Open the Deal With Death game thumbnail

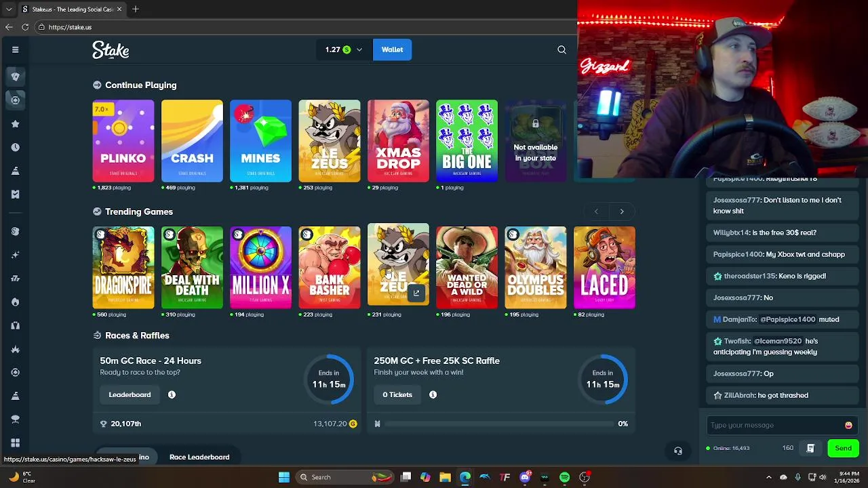pos(192,268)
